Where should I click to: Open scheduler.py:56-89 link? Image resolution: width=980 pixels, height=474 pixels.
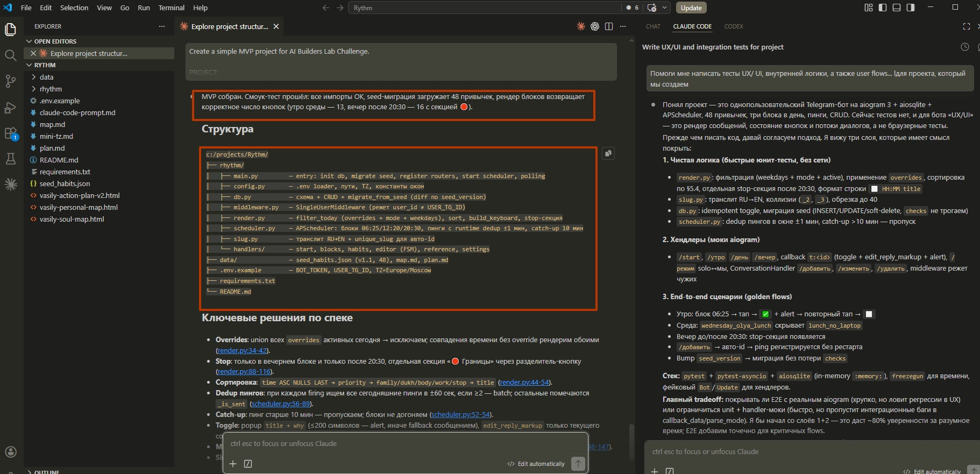pos(281,404)
